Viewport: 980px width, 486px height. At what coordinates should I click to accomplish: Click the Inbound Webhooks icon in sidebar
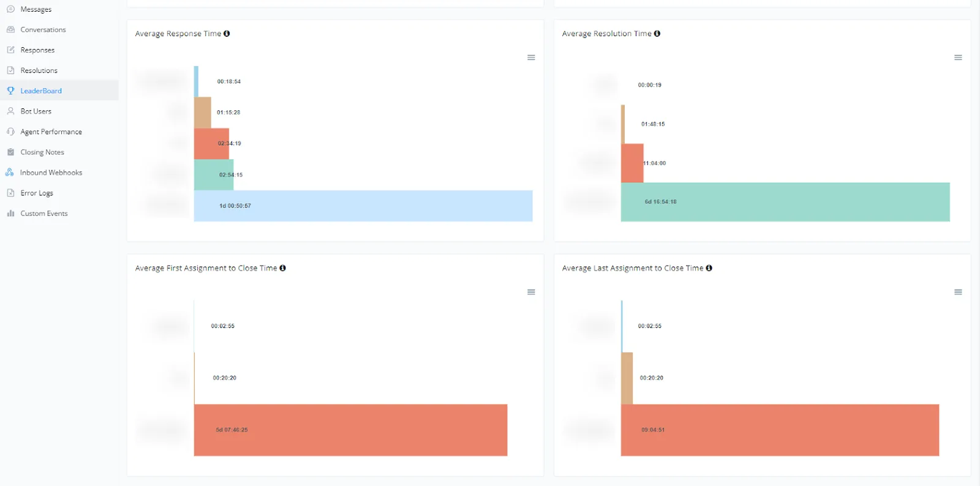10,173
